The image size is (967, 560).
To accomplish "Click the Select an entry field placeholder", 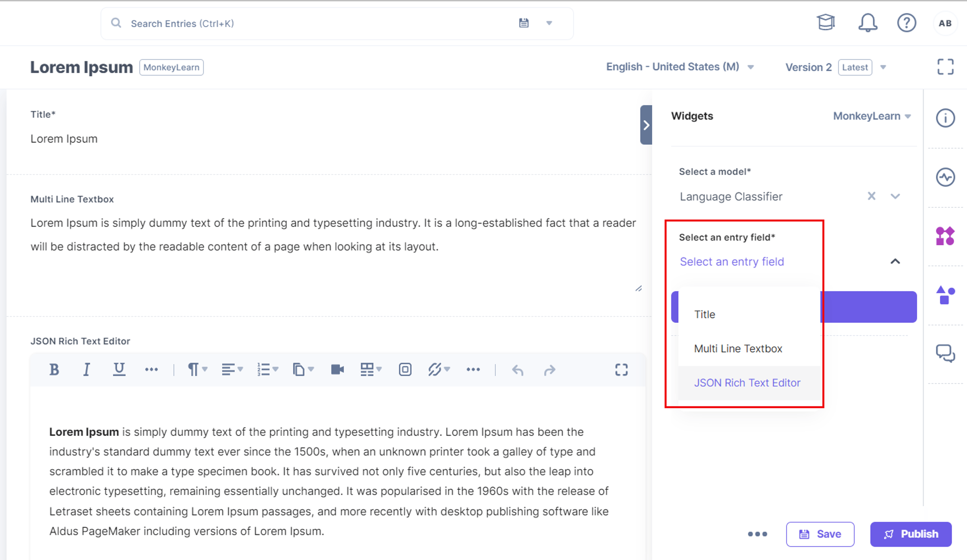I will [x=732, y=262].
